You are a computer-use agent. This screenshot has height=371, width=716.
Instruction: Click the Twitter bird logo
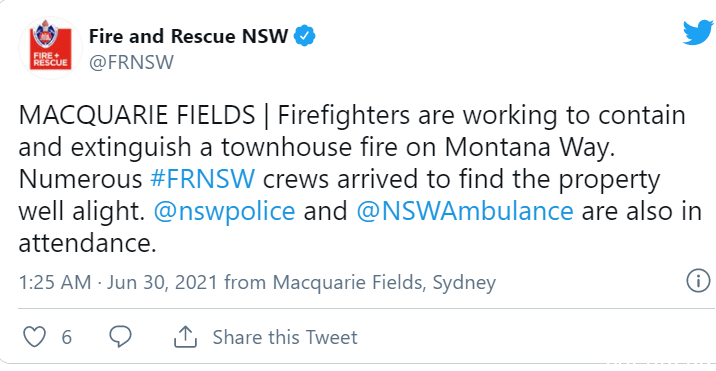(698, 33)
